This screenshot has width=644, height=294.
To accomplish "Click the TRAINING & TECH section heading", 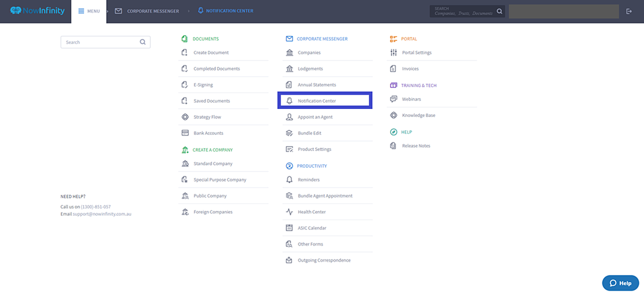I will click(x=419, y=85).
